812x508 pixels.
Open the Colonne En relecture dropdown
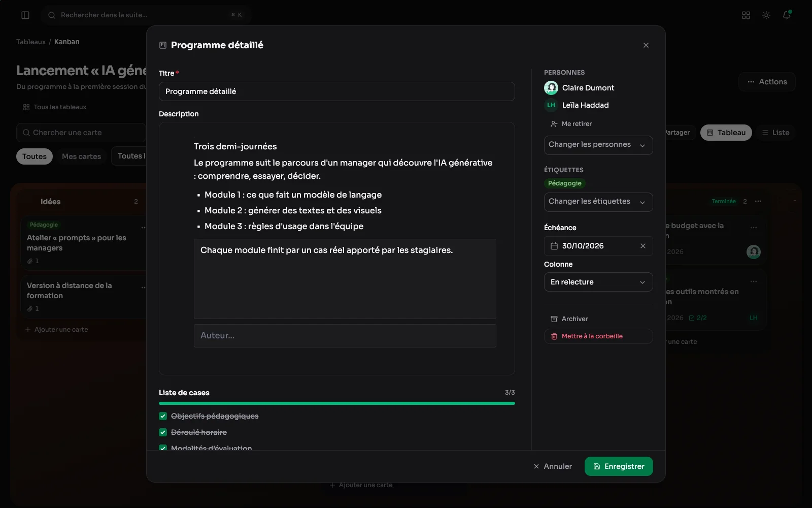tap(598, 282)
